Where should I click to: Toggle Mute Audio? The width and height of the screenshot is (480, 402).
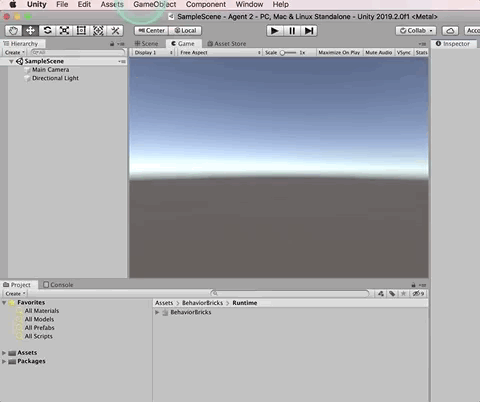[x=378, y=53]
